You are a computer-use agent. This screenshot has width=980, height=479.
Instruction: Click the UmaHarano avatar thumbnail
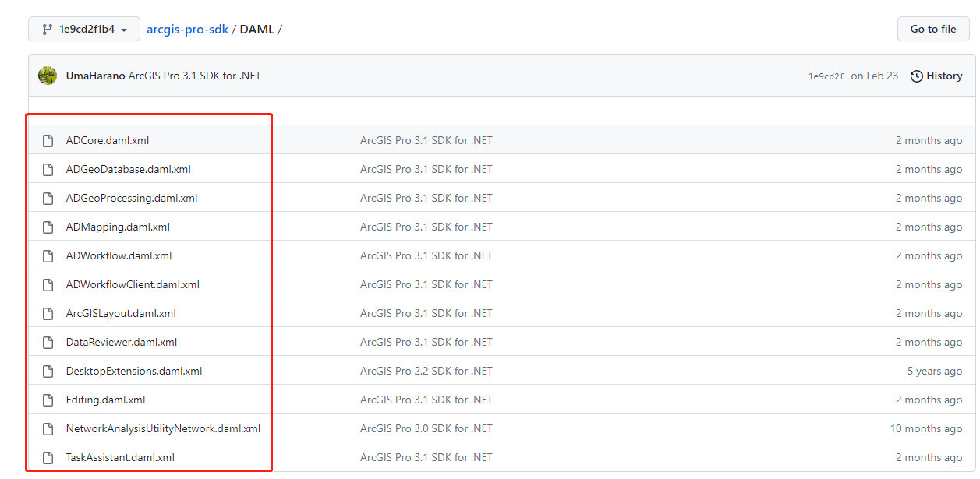(x=48, y=76)
